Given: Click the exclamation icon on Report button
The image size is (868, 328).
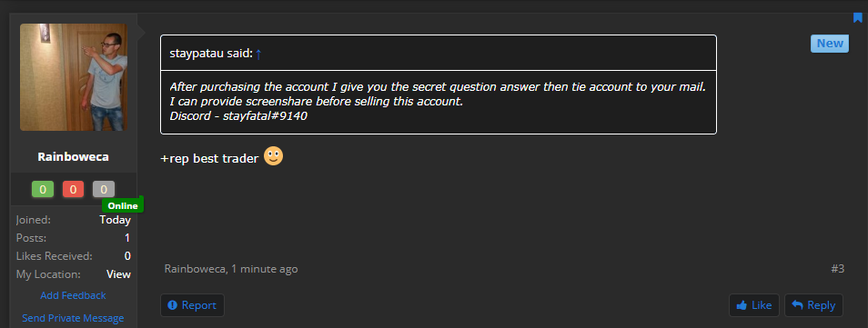Looking at the screenshot, I should pos(172,304).
